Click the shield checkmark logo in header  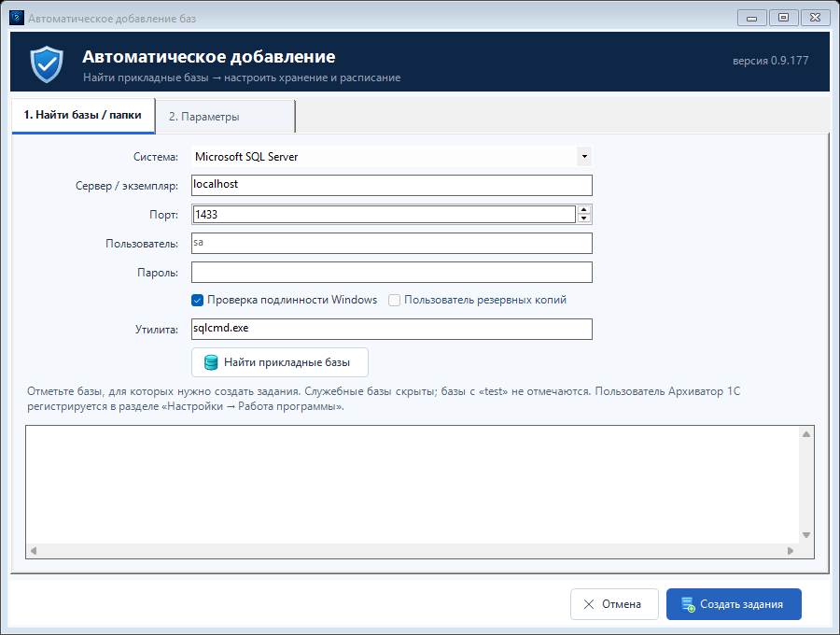pyautogui.click(x=47, y=63)
